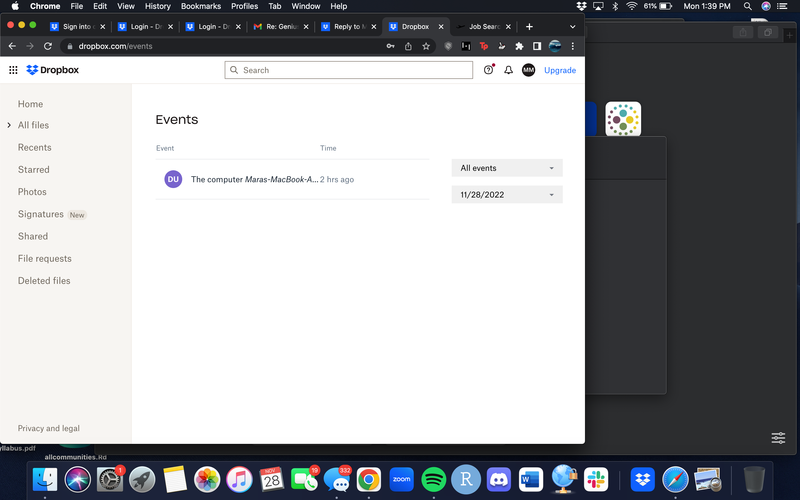Open the notifications bell icon

(508, 70)
